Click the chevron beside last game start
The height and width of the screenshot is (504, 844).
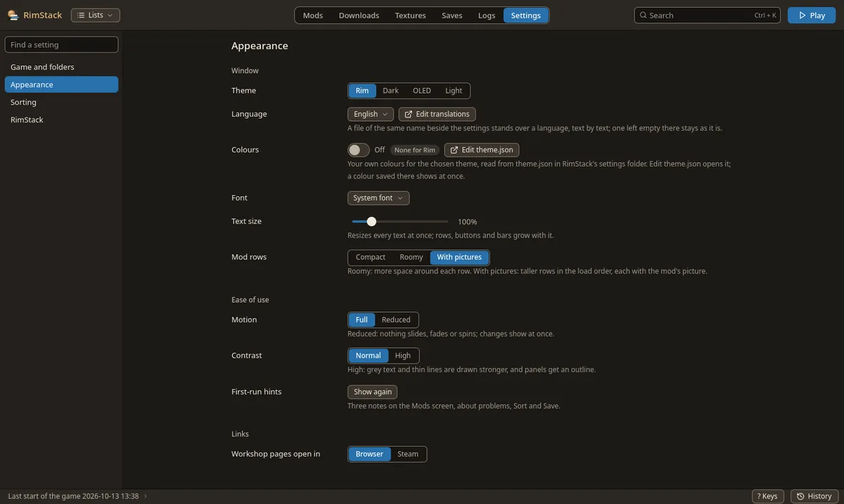pos(146,496)
